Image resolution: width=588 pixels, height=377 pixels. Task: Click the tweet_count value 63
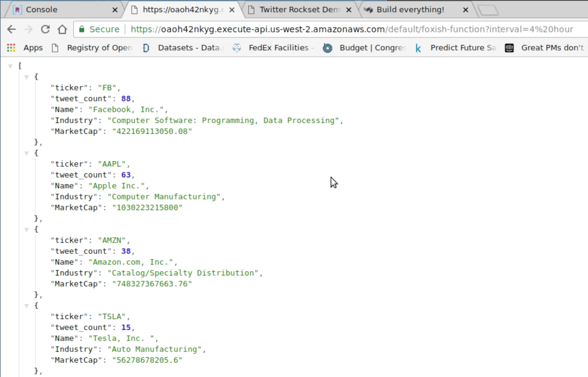pos(126,175)
